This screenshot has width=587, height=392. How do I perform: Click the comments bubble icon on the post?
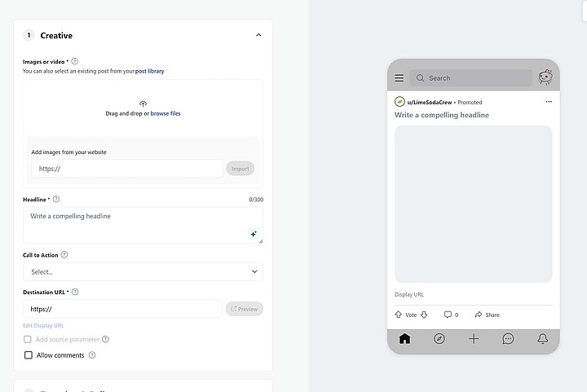[448, 315]
